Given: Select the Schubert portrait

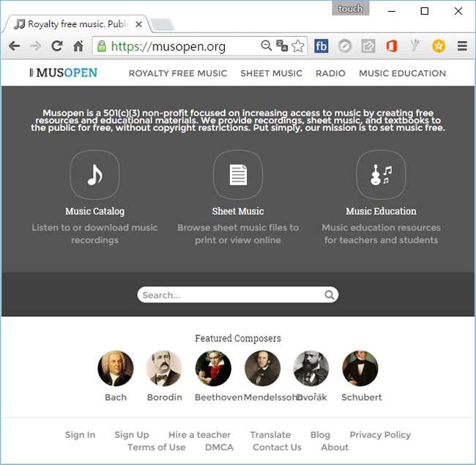Looking at the screenshot, I should [360, 368].
